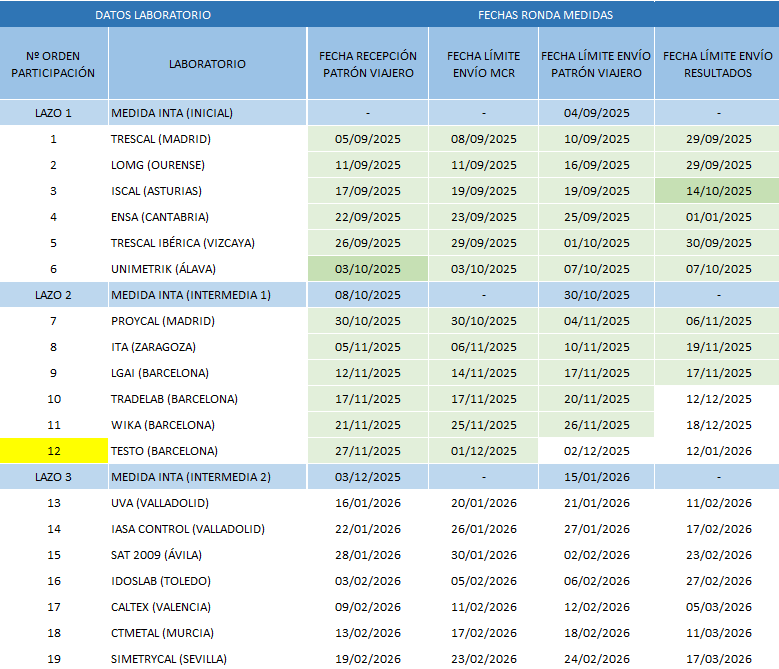Select UNIMETRIK's reception date cell 03/10/2025
Image resolution: width=779 pixels, height=669 pixels.
click(368, 269)
